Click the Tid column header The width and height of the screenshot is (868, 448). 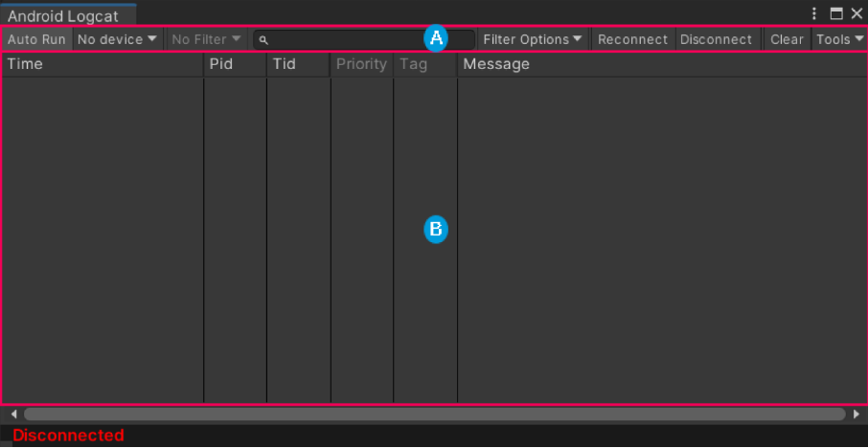click(299, 64)
